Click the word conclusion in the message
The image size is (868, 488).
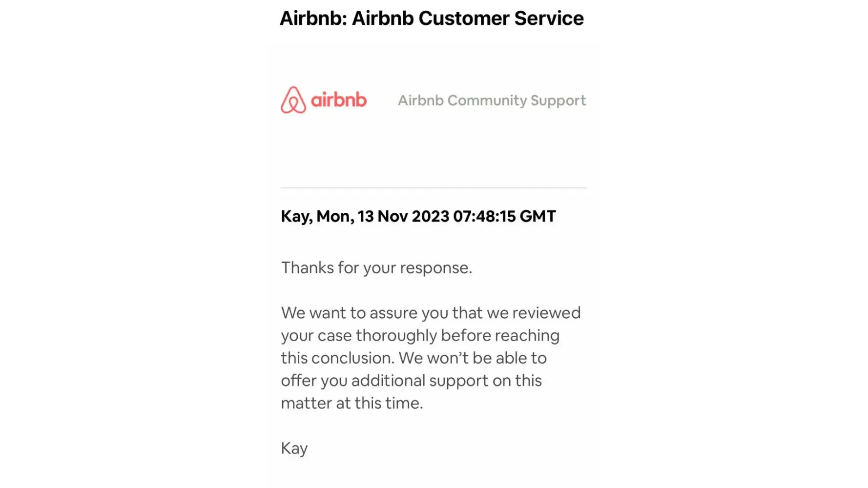pos(352,358)
